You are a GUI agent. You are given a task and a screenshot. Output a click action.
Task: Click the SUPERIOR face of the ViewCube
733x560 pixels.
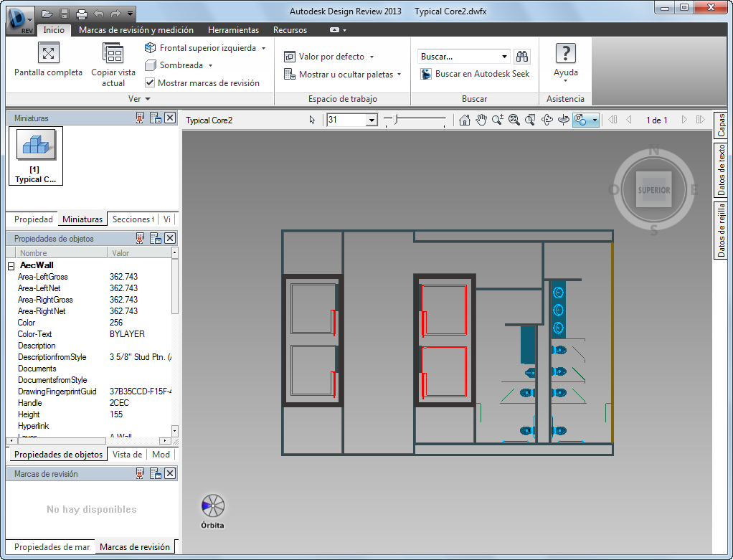[654, 189]
